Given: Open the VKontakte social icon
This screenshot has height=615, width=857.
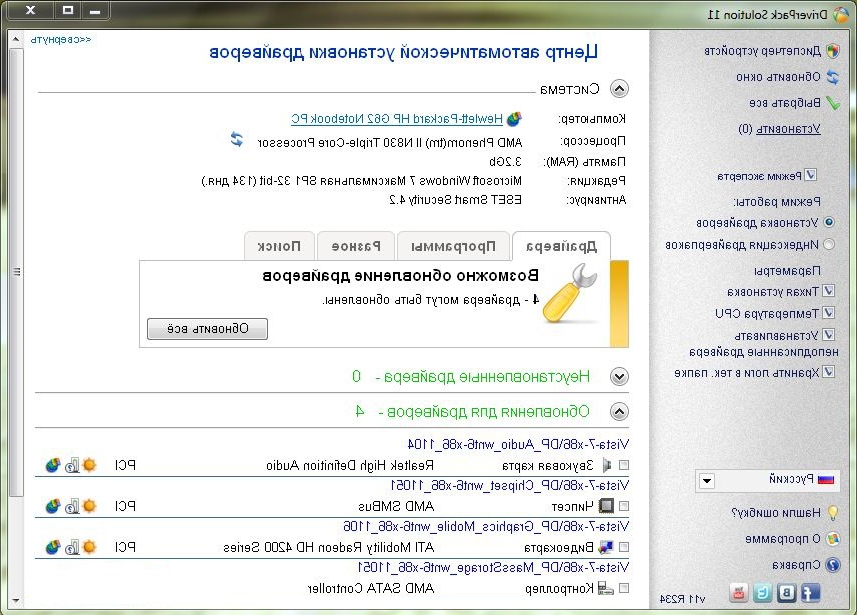Looking at the screenshot, I should click(787, 593).
